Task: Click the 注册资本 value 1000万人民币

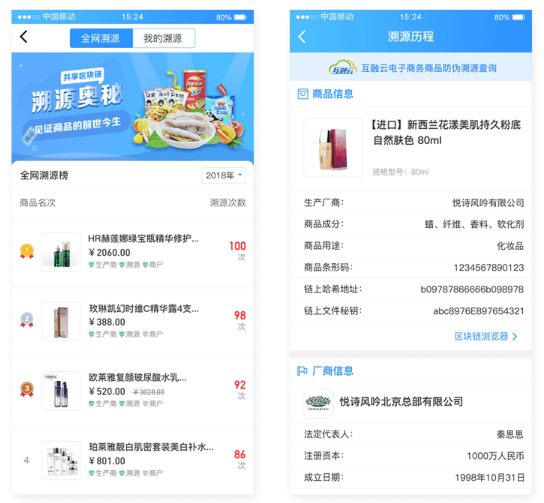Action: (x=495, y=456)
